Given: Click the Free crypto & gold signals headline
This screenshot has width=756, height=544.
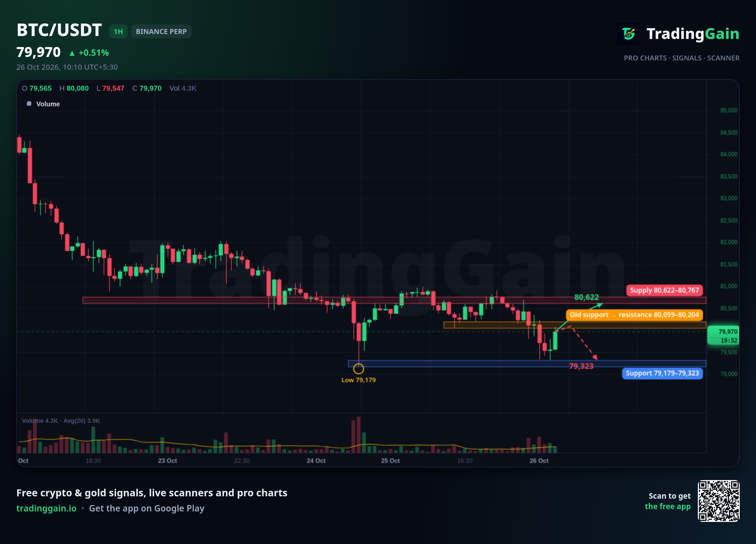Looking at the screenshot, I should point(152,493).
